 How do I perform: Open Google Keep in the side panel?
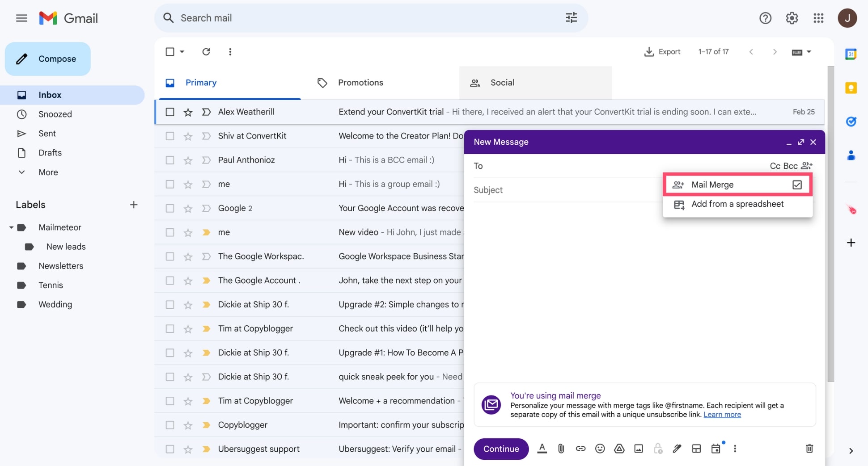[851, 88]
